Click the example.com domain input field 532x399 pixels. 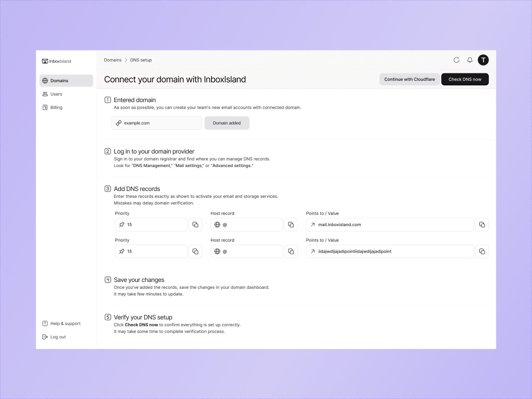pos(157,123)
